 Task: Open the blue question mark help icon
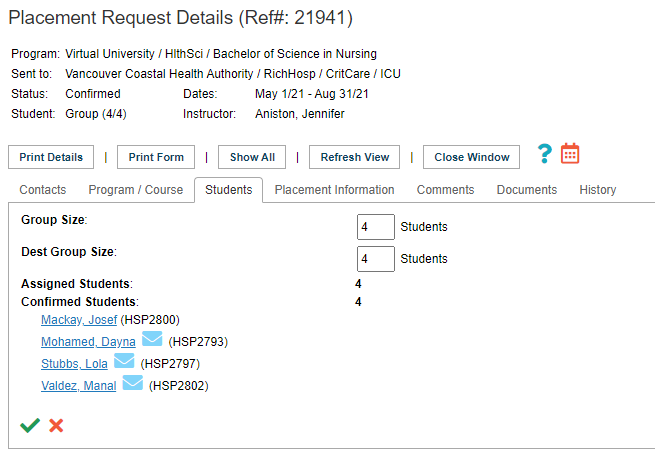[545, 154]
